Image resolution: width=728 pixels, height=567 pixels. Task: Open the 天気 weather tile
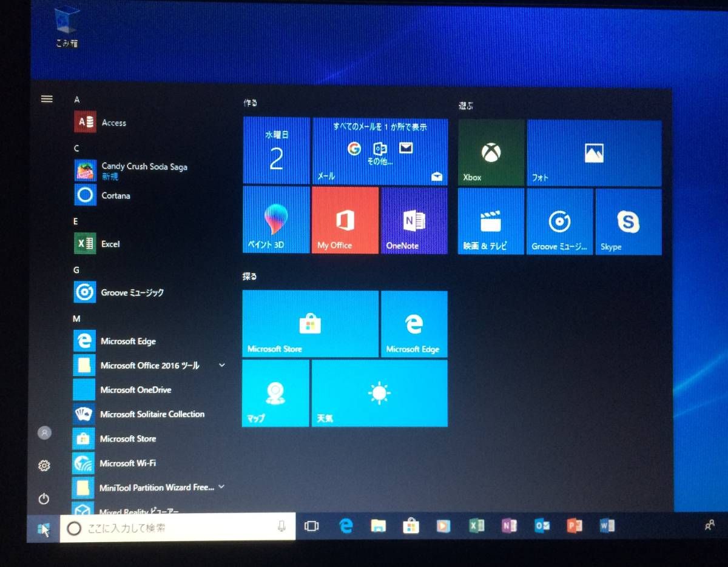tap(379, 394)
